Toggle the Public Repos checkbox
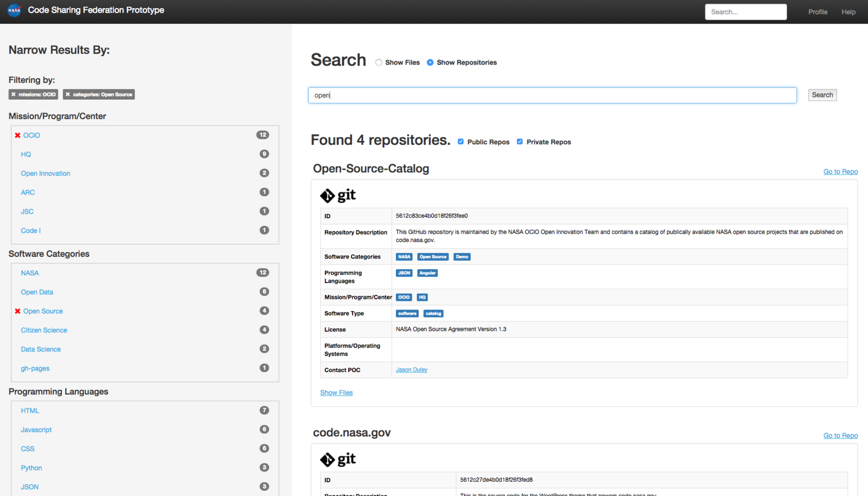The width and height of the screenshot is (868, 496). pyautogui.click(x=461, y=142)
